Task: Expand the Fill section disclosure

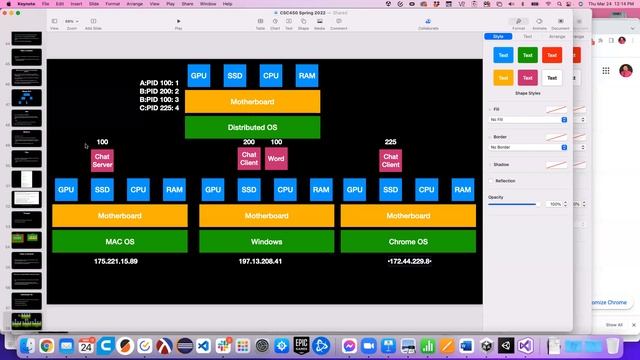Action: (490, 109)
